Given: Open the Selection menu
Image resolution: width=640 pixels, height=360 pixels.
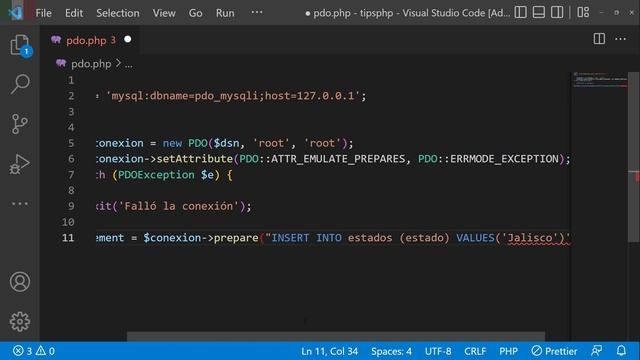Looking at the screenshot, I should 118,13.
